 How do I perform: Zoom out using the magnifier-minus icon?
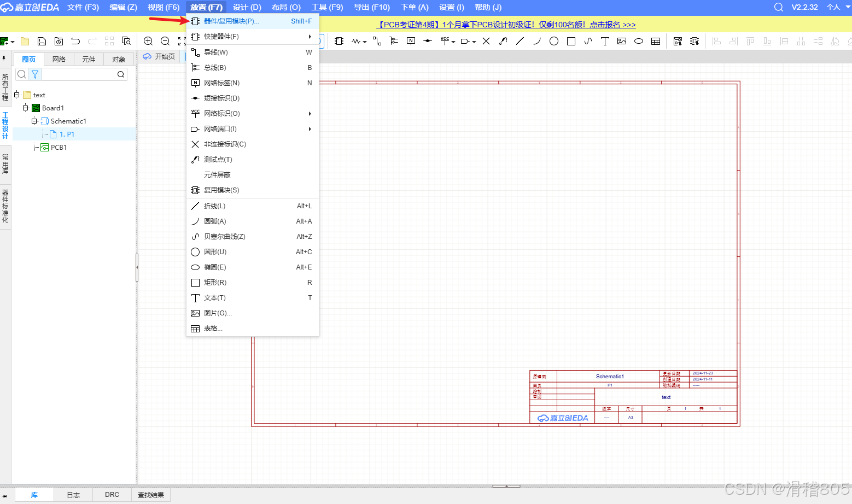point(165,41)
